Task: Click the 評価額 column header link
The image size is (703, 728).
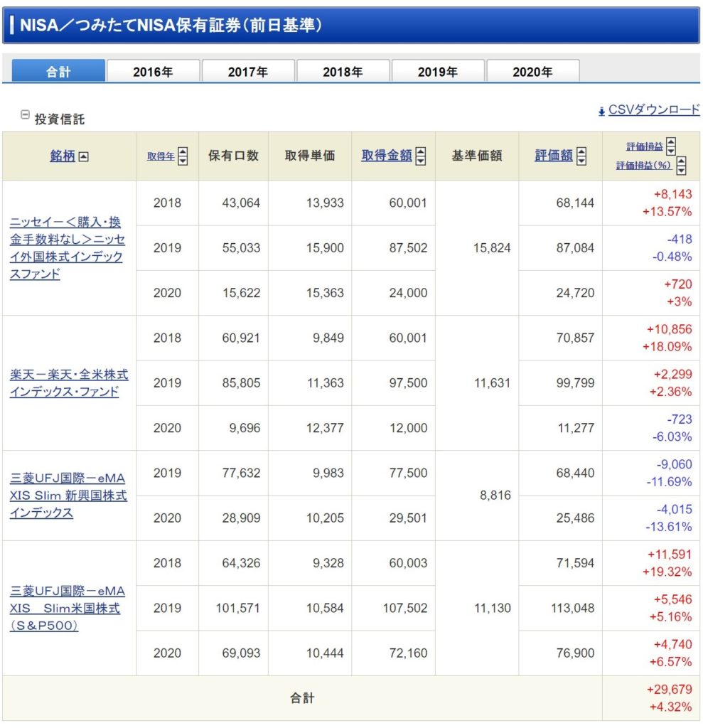Action: coord(553,156)
